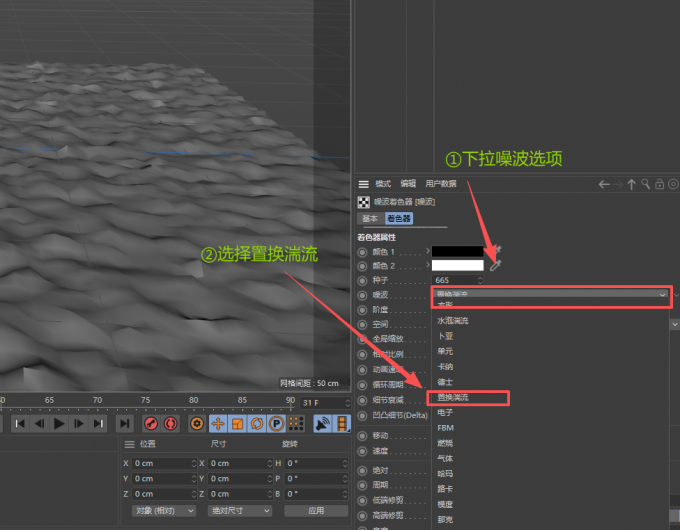Toggle the position keyframe move icon

[218, 424]
